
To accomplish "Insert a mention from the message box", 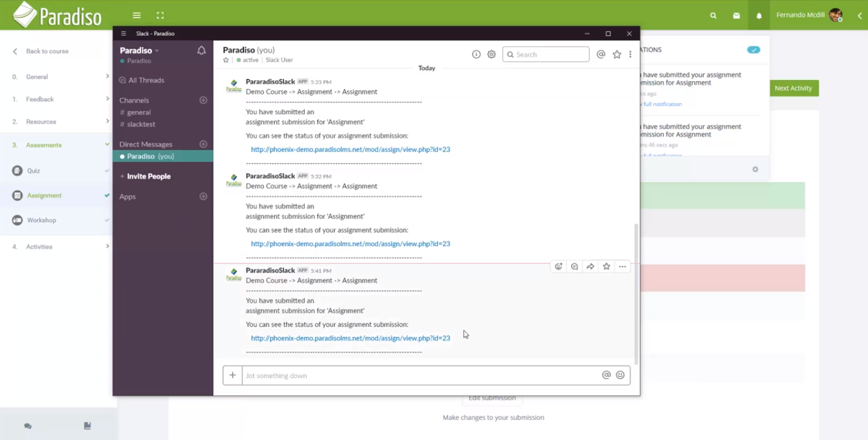I will click(606, 375).
